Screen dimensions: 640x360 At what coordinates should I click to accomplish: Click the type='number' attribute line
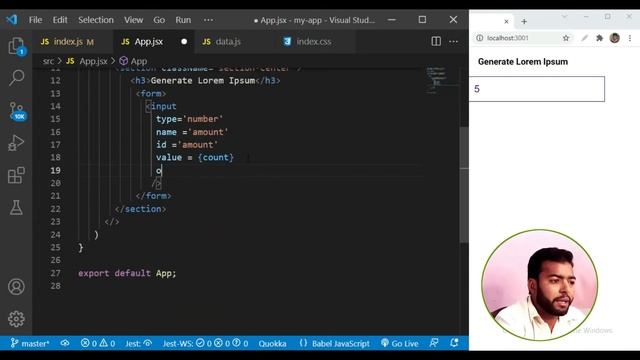click(189, 119)
